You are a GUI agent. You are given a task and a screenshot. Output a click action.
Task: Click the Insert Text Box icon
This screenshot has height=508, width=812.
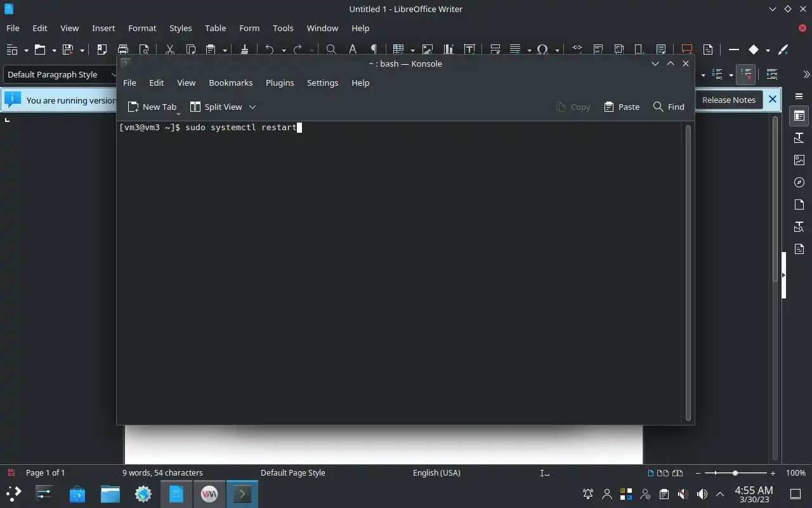pyautogui.click(x=469, y=50)
